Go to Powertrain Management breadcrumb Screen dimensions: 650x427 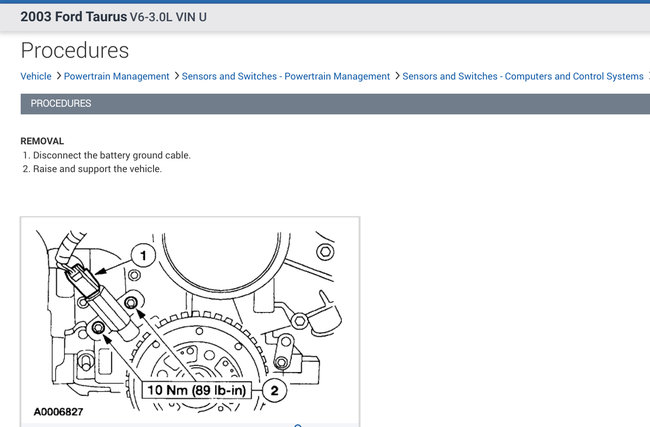point(116,76)
